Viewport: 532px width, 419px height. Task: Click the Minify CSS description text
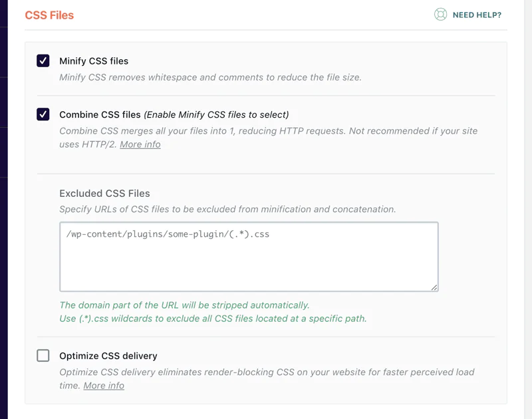pyautogui.click(x=210, y=77)
